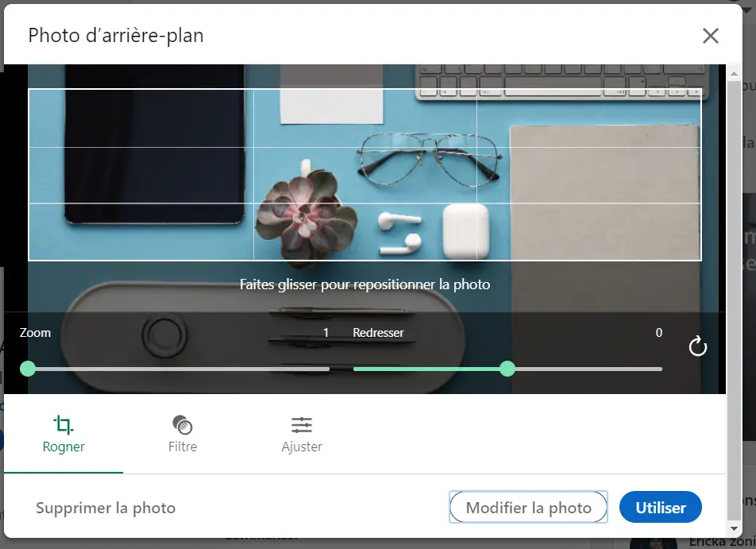756x549 pixels.
Task: Select the Ajuster adjustment sliders icon
Action: pos(302,426)
